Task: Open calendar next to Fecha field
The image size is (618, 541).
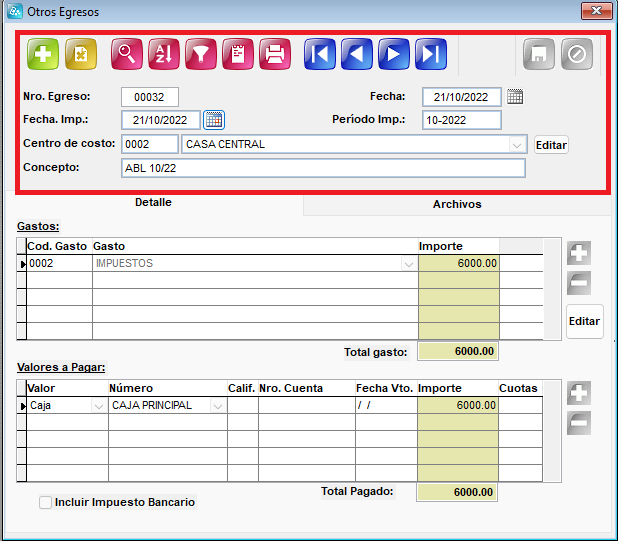Action: 515,97
